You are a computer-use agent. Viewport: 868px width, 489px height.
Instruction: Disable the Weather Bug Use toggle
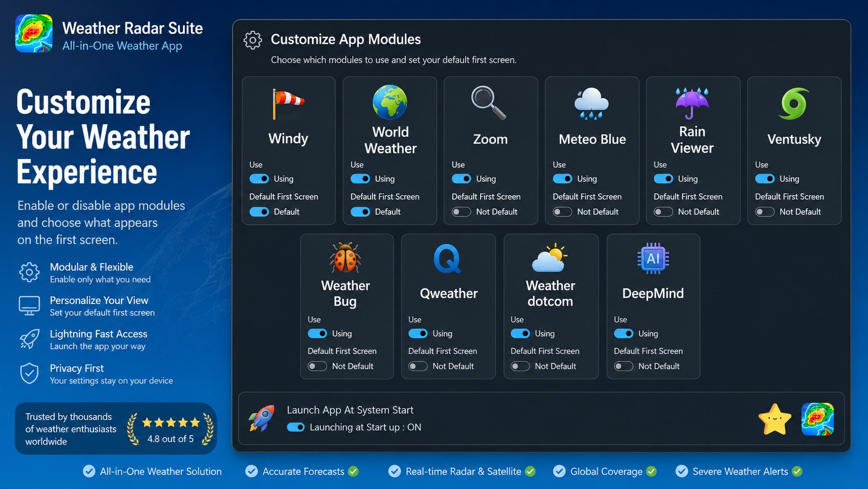pos(317,334)
